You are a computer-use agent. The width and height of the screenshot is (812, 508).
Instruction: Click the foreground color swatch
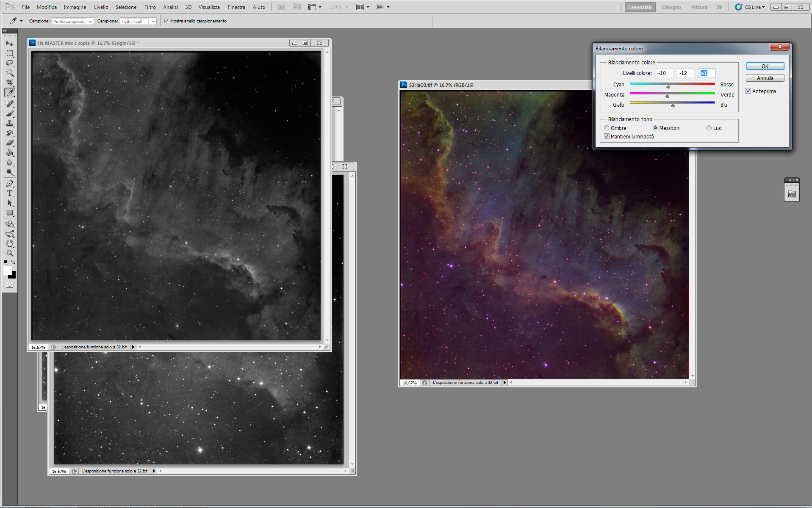(7, 271)
